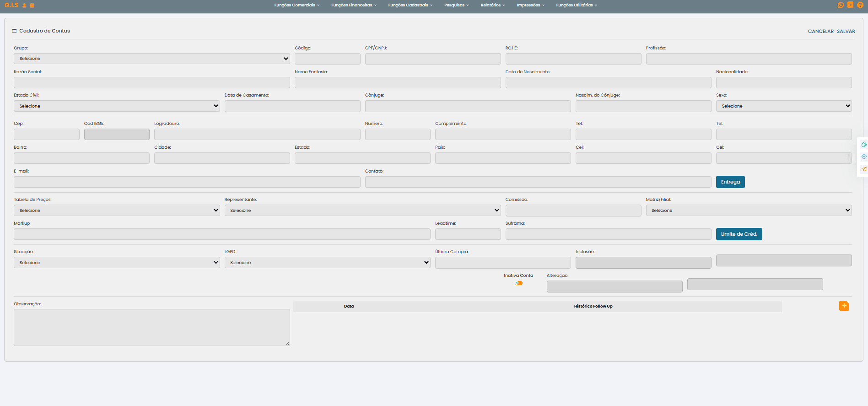Click SALVAR to save the account
This screenshot has height=406, width=868.
pyautogui.click(x=846, y=32)
